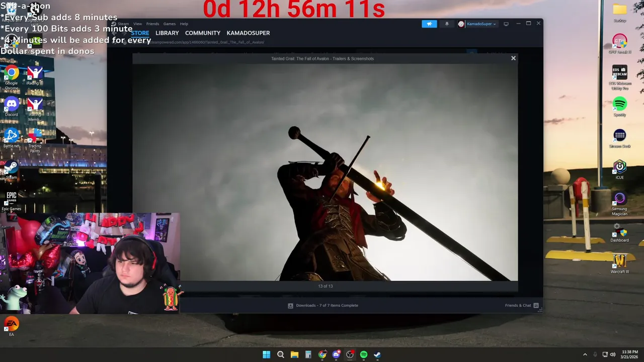Open the Friends menu in Steam
This screenshot has width=644, height=362.
(152, 24)
